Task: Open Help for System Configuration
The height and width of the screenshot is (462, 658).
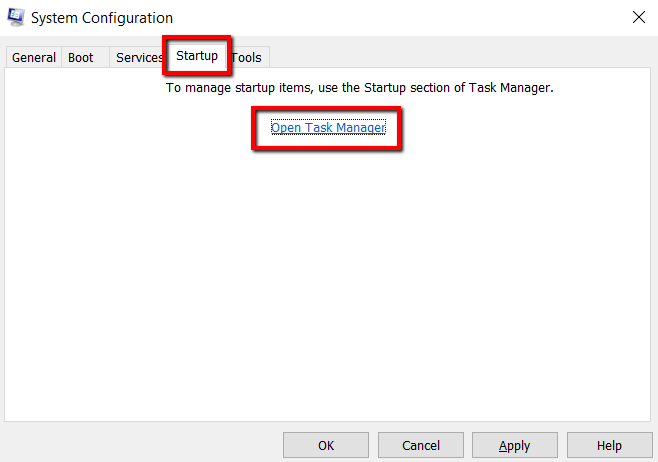Action: (x=609, y=445)
